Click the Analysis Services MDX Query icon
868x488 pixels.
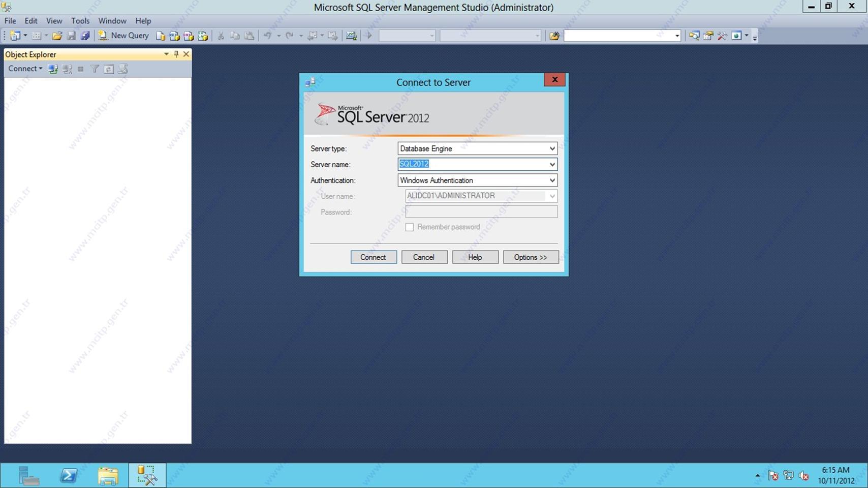(174, 36)
